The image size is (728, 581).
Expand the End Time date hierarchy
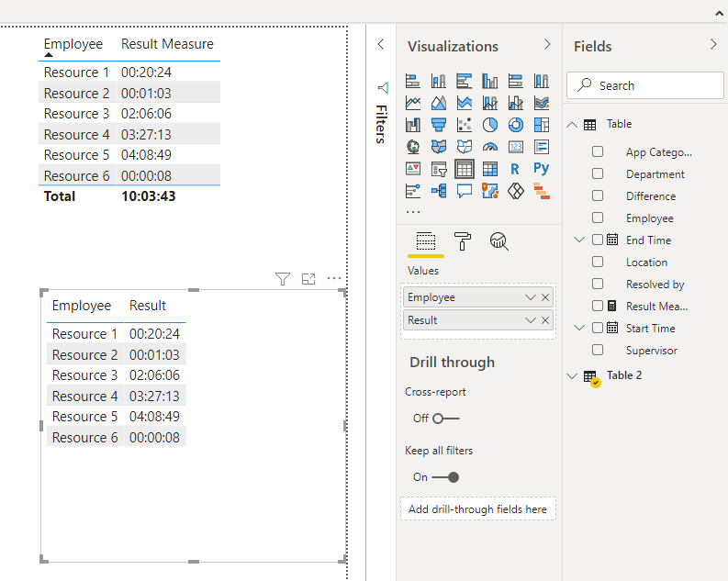(579, 240)
